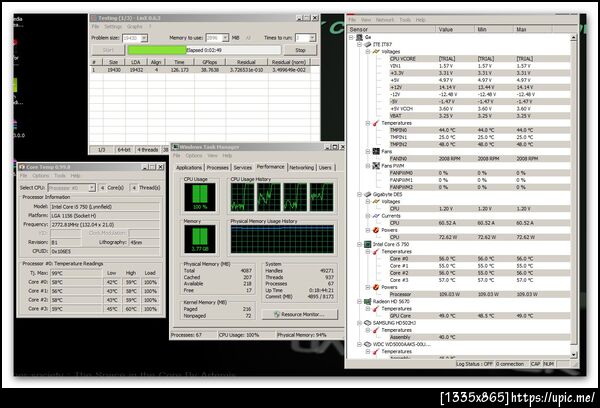Click the Intel Core i5 750 CPU icon

click(x=368, y=244)
